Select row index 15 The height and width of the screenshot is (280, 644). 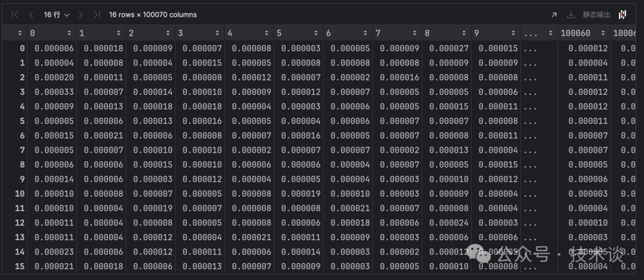click(x=20, y=266)
